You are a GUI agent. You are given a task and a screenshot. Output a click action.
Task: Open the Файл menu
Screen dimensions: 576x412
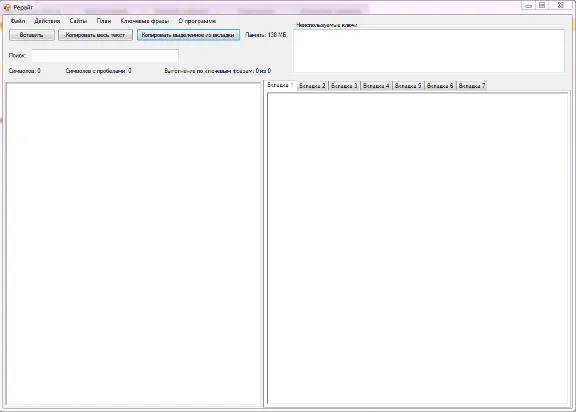(18, 21)
